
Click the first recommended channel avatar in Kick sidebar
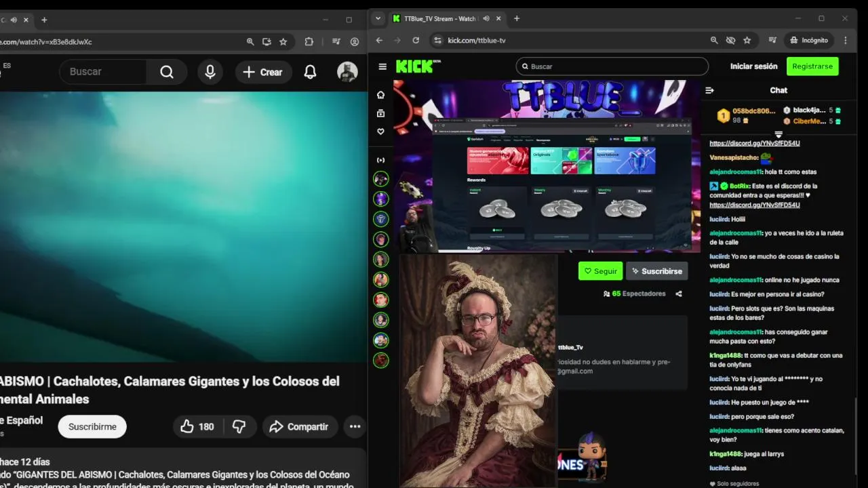coord(381,179)
